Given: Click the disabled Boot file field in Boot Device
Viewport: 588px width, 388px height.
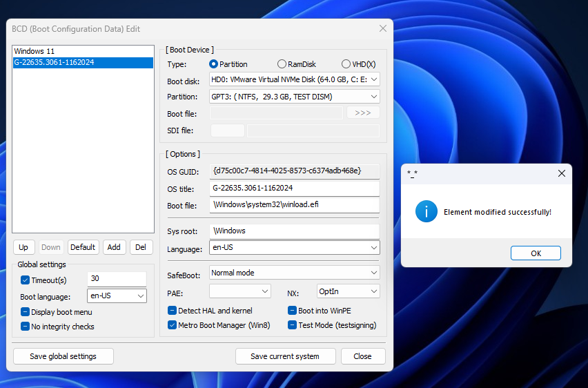Looking at the screenshot, I should click(x=276, y=113).
